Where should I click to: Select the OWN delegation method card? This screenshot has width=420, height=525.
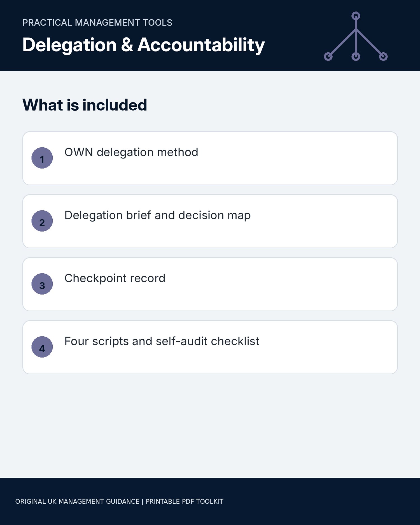pos(210,158)
